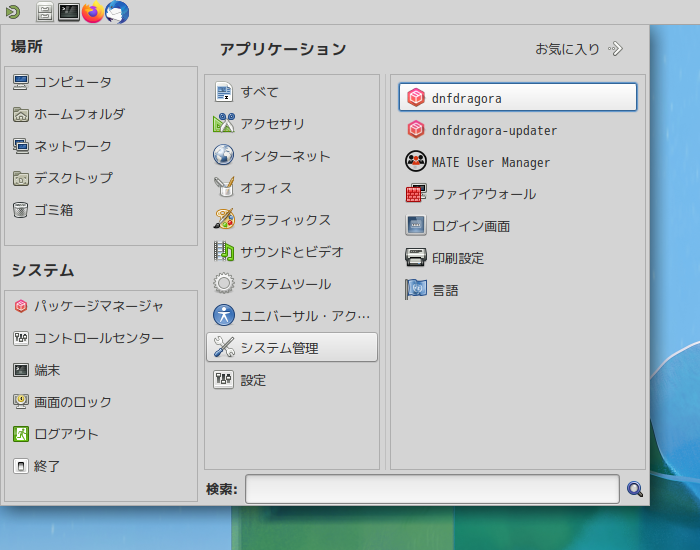
Task: Open コンピュータ from places list
Action: (x=101, y=83)
